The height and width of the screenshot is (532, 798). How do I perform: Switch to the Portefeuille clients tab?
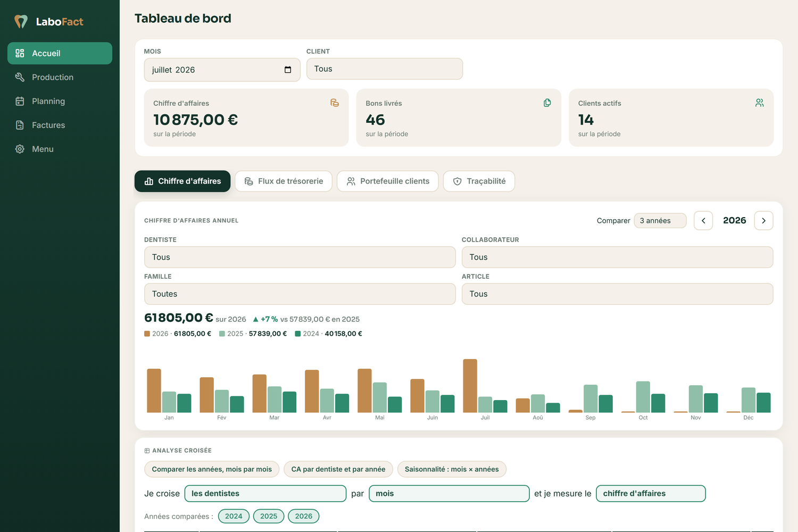pos(388,181)
